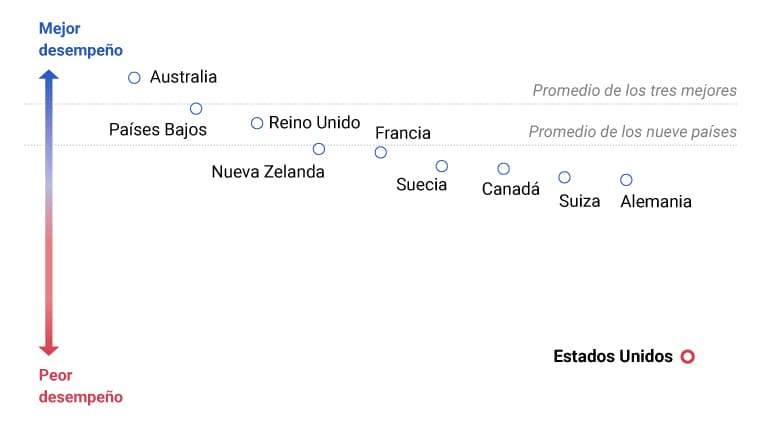Viewport: 768px width, 432px height.
Task: Click the Reino Unido circle marker
Action: pos(257,123)
